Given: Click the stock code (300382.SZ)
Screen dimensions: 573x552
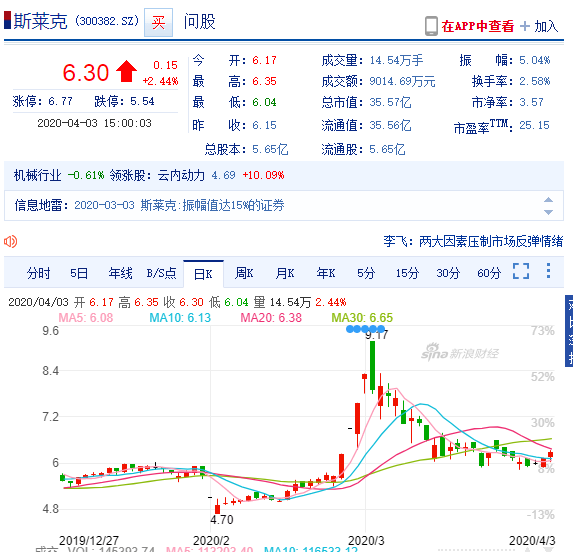Looking at the screenshot, I should tap(107, 21).
